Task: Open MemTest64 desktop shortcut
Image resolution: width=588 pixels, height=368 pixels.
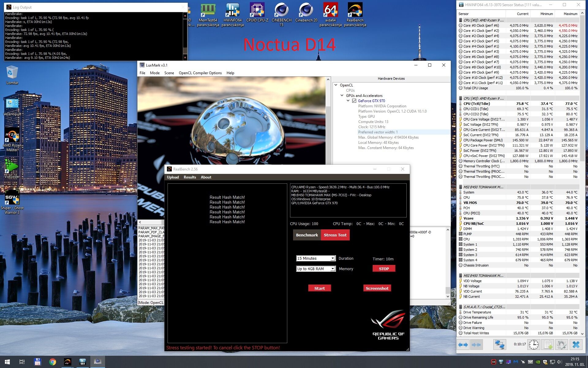Action: [208, 15]
